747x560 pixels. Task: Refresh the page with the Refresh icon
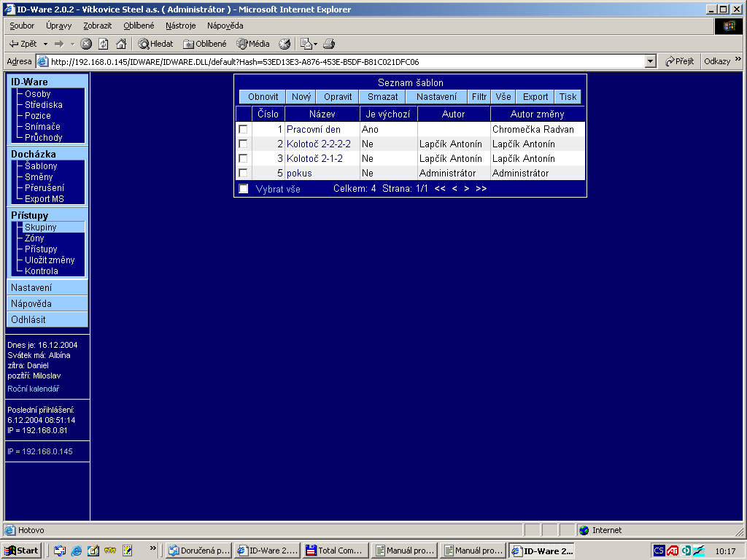104,44
